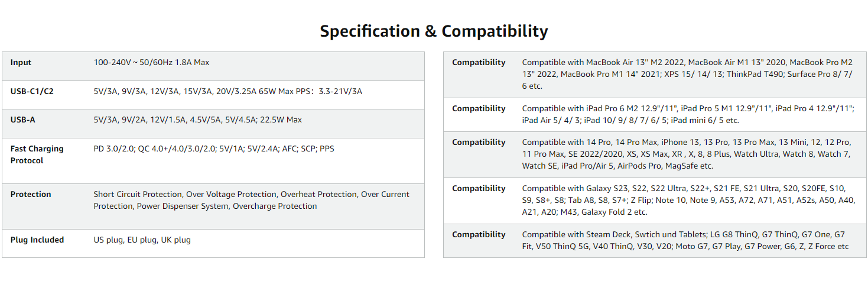Click the MacBook Air compatibility description
Image resolution: width=868 pixels, height=297 pixels.
(x=687, y=74)
